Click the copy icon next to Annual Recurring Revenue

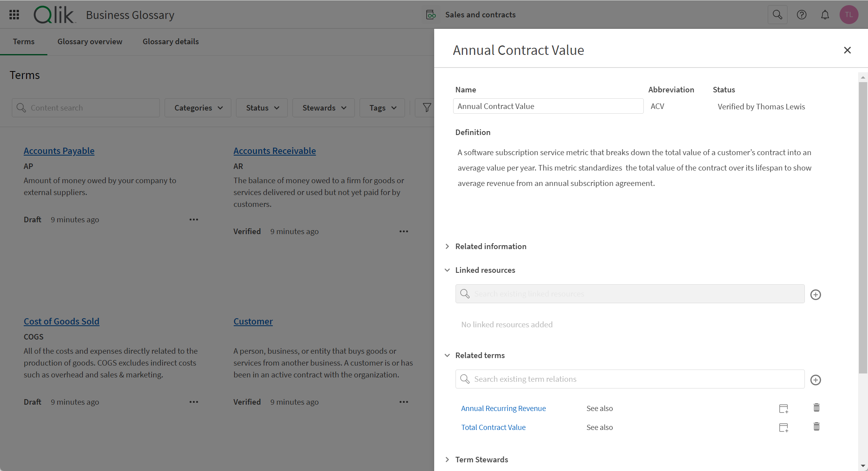[x=784, y=408]
